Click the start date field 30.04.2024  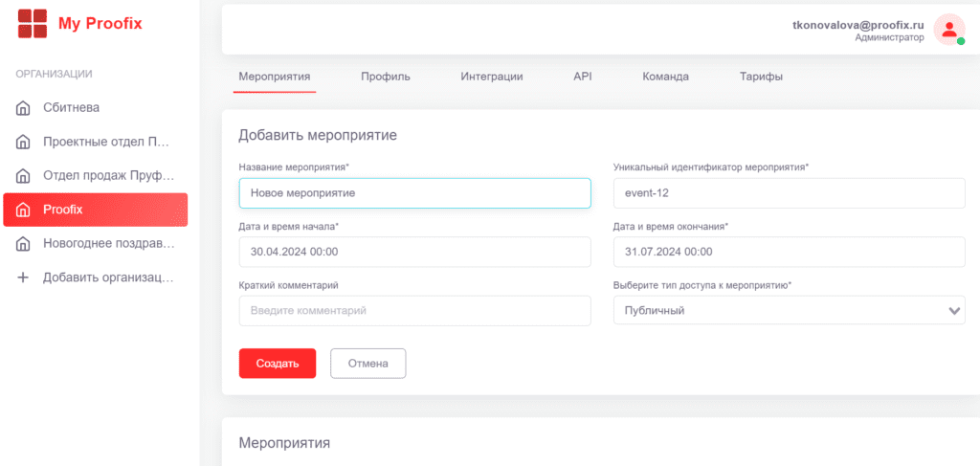[414, 253]
